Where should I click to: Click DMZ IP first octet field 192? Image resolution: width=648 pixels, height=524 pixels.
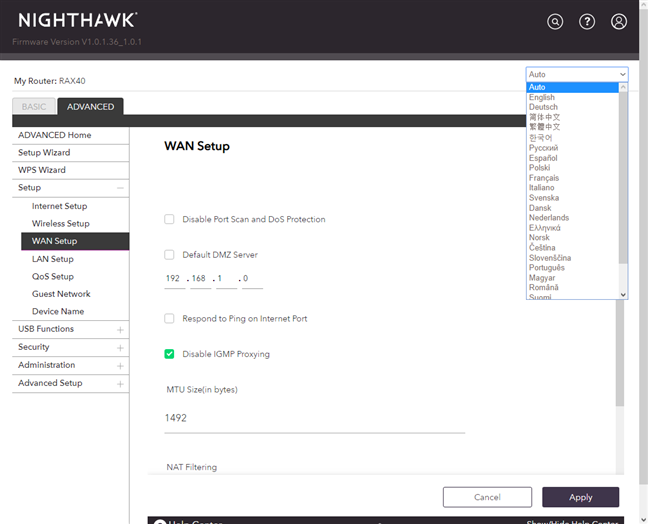point(175,279)
